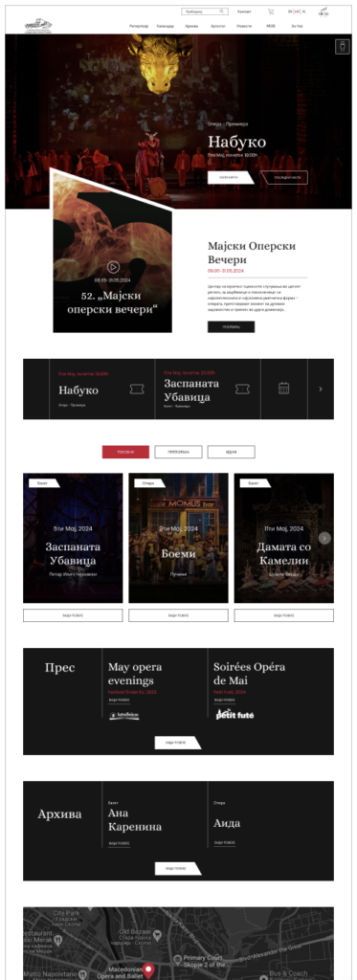Image resolution: width=357 pixels, height=980 pixels.
Task: Open the shopping cart icon
Action: [x=271, y=11]
